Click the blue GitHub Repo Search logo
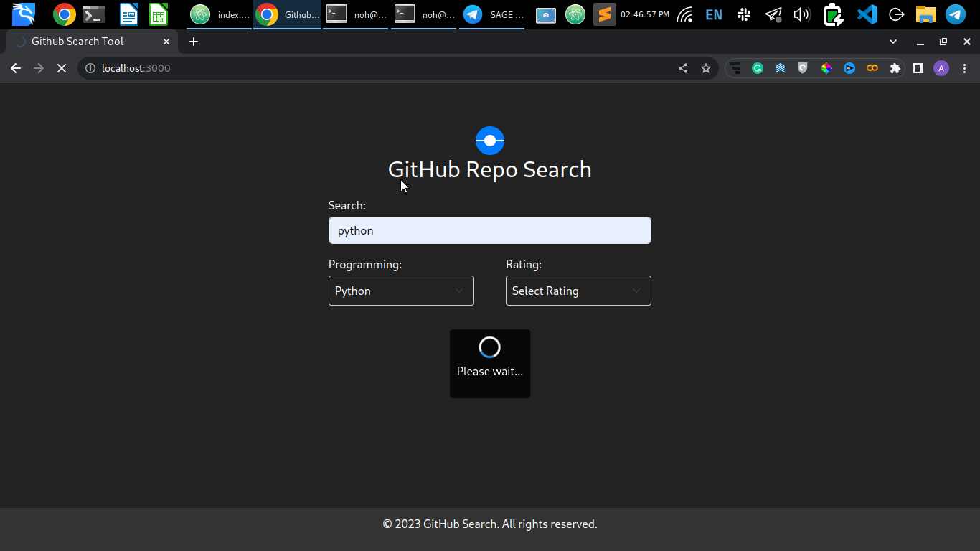The image size is (980, 551). (x=490, y=141)
